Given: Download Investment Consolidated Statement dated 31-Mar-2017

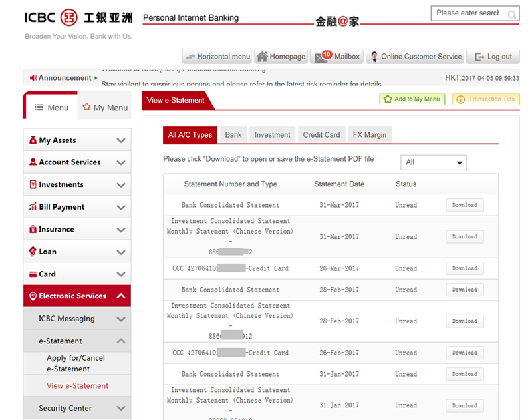Looking at the screenshot, I should (464, 237).
